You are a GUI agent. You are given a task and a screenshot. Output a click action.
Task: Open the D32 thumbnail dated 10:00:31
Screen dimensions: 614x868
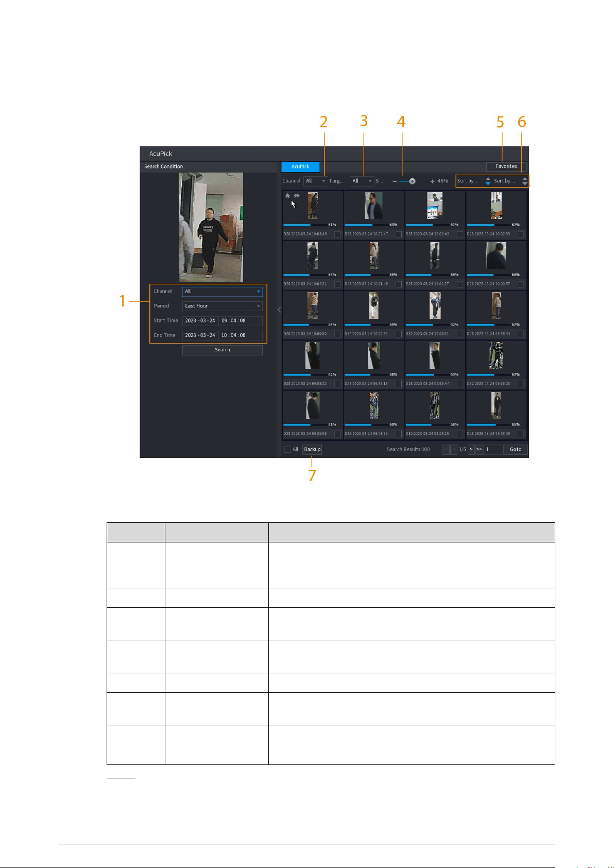click(x=435, y=306)
